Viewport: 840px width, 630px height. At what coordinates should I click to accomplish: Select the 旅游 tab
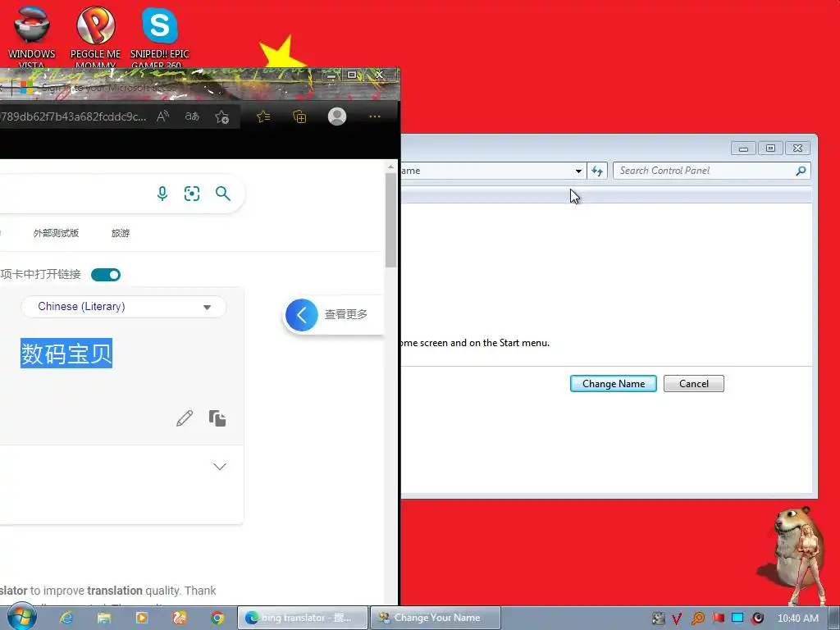[121, 233]
